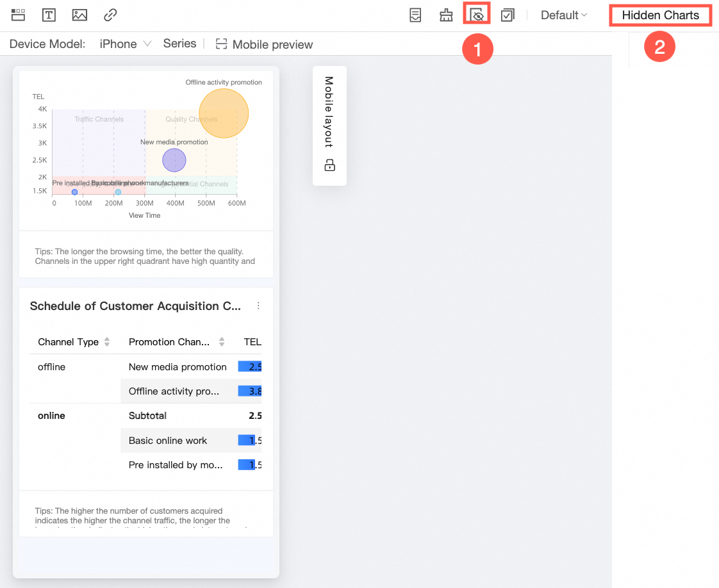The width and height of the screenshot is (719, 588).
Task: Click the Pre installed by mo... cell
Action: pyautogui.click(x=176, y=465)
